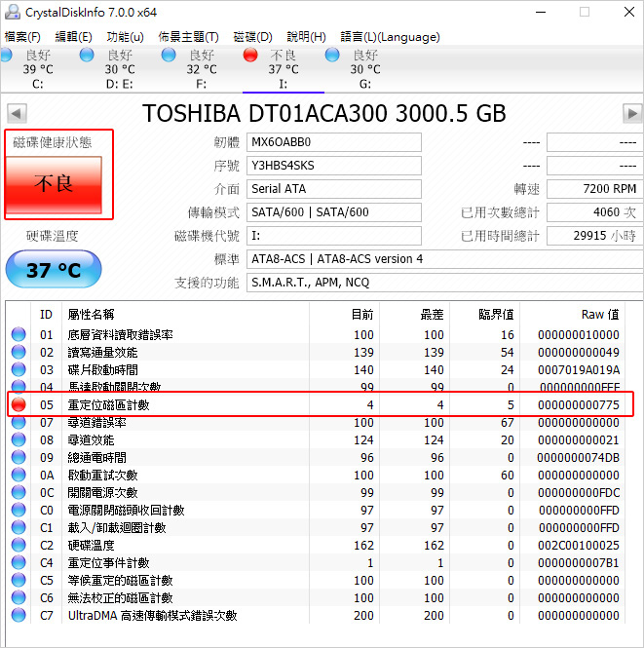
Task: Click the power on count 4060 次 field
Action: click(594, 212)
